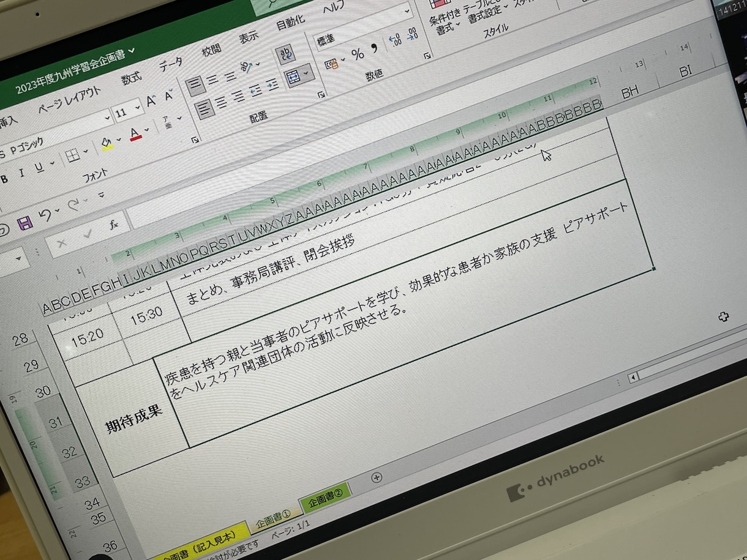
Task: Increase decimal places
Action: (395, 40)
